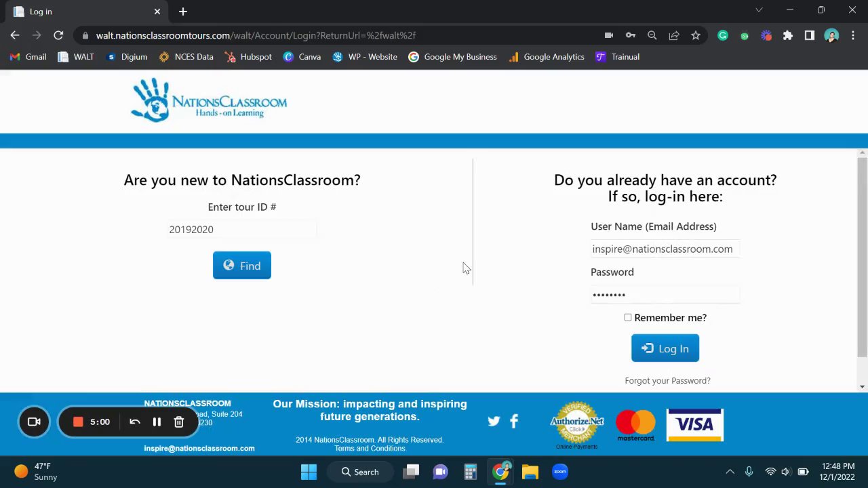
Task: Open the Canva bookmark
Action: point(302,57)
